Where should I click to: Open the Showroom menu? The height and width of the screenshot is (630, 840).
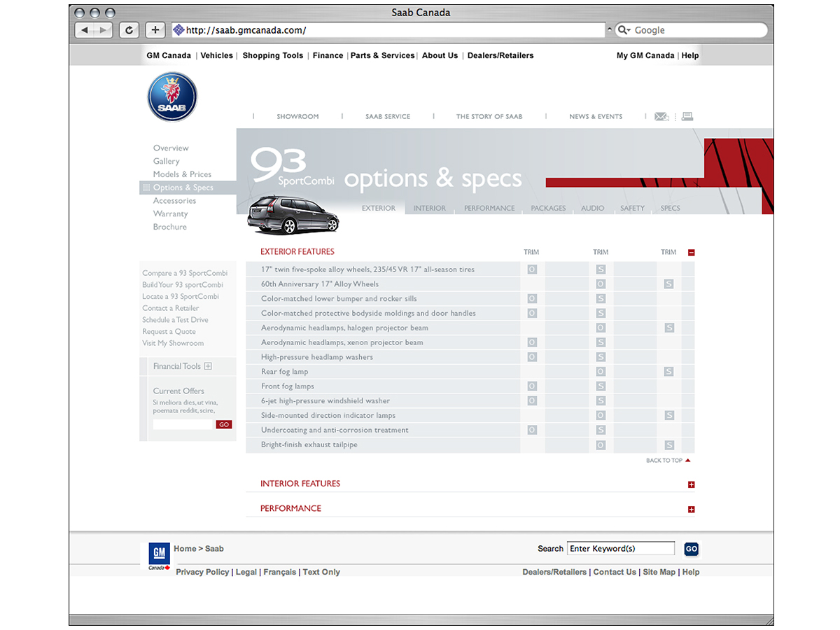pos(297,117)
